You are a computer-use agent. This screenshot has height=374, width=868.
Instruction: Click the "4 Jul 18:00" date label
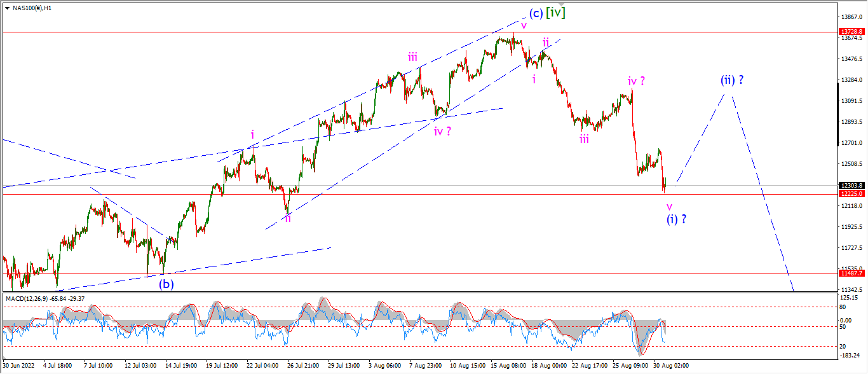tap(59, 367)
